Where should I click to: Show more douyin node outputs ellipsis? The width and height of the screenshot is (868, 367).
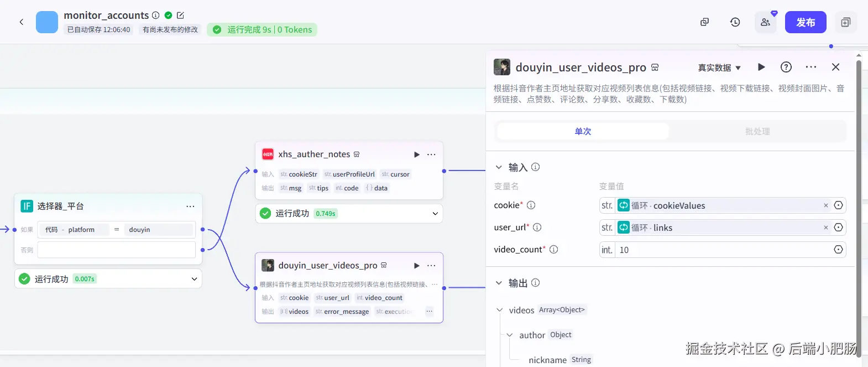click(x=429, y=312)
